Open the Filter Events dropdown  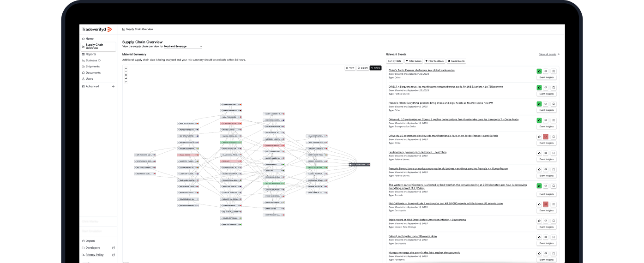point(414,61)
